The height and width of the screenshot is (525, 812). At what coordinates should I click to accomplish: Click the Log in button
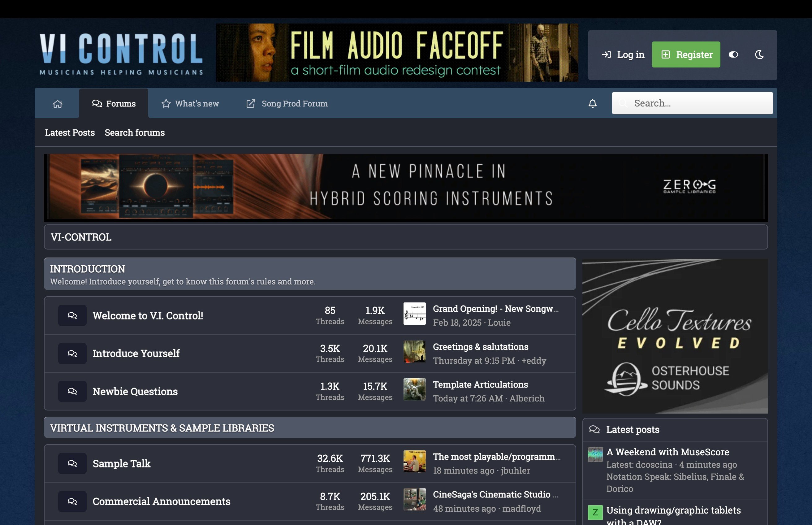[623, 54]
